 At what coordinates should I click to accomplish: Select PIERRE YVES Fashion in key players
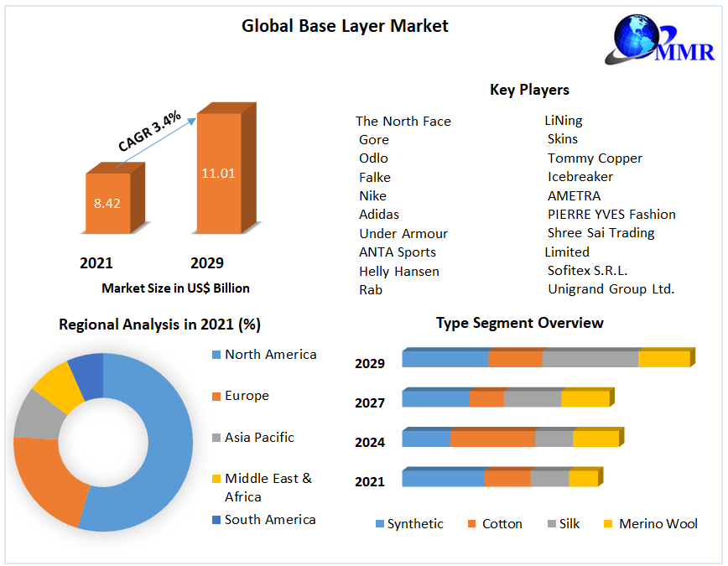click(x=611, y=215)
